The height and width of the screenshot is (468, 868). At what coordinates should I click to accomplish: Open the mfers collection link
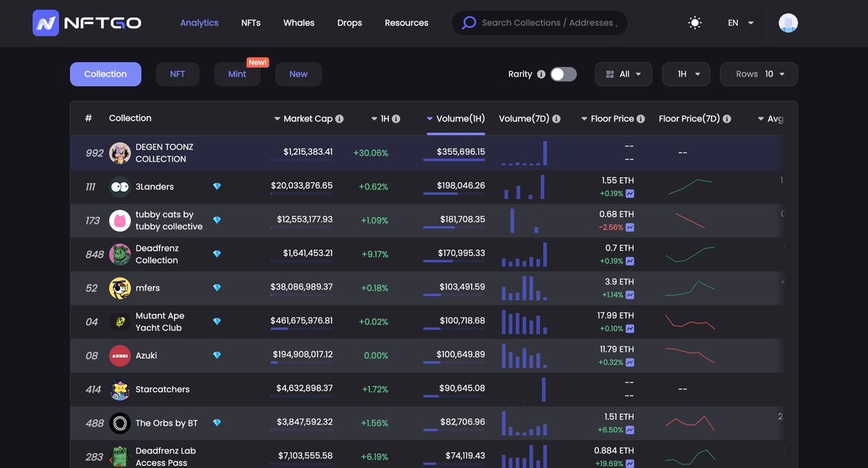click(148, 288)
